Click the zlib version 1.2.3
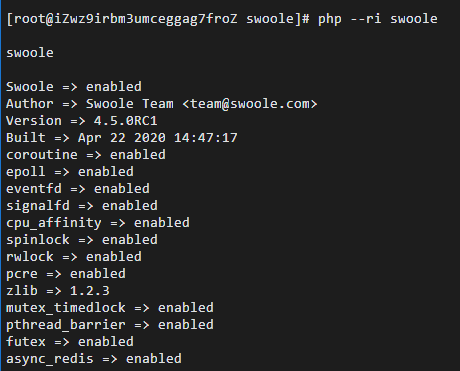 coord(90,291)
